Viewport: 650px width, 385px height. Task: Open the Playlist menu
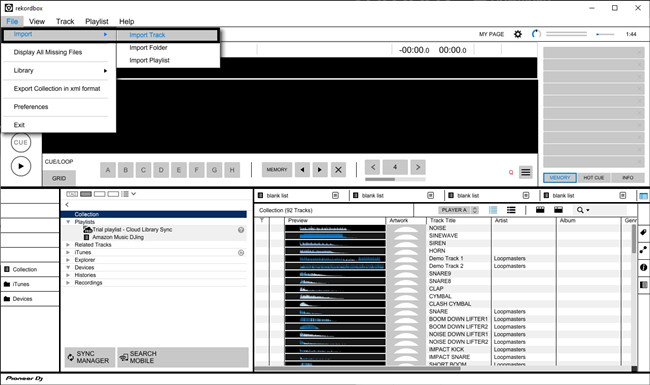97,21
